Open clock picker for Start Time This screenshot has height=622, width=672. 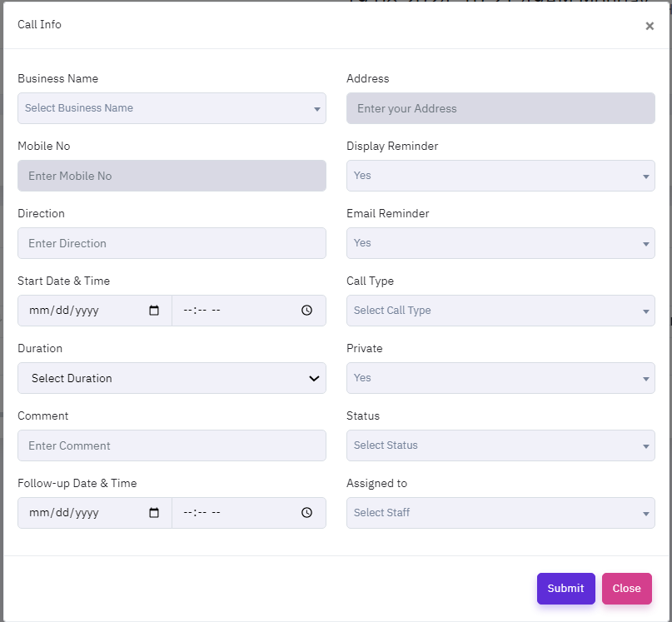tap(306, 311)
